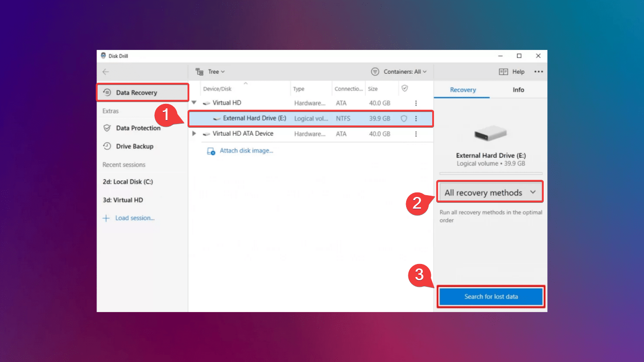
Task: Select the Virtual HD disk row
Action: pos(310,103)
